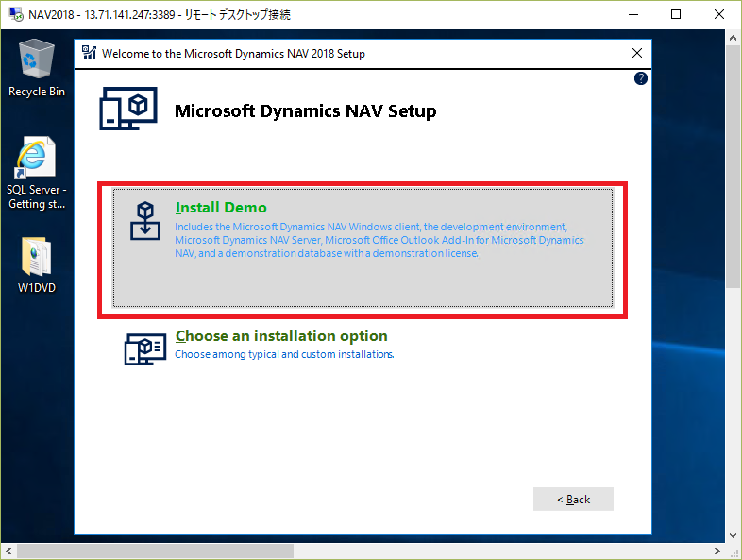Click 'Choose among typical and custom installations' text

pos(284,354)
